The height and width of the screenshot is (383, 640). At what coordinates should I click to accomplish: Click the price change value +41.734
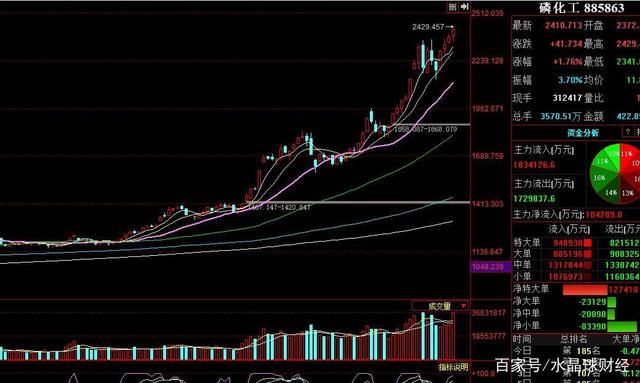pos(566,44)
